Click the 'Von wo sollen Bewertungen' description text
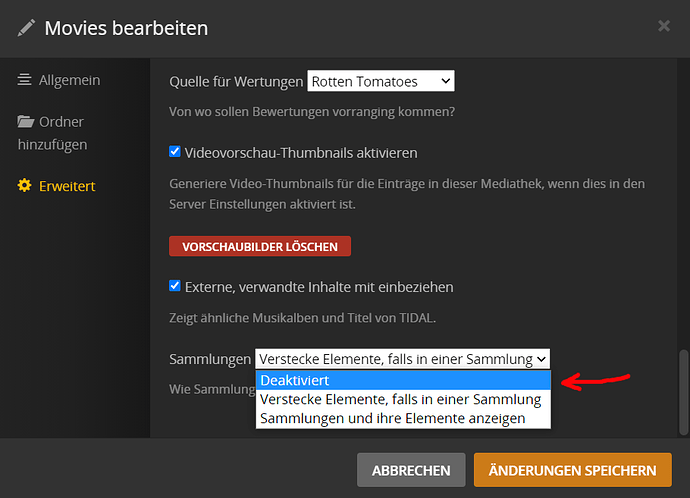 (x=312, y=112)
